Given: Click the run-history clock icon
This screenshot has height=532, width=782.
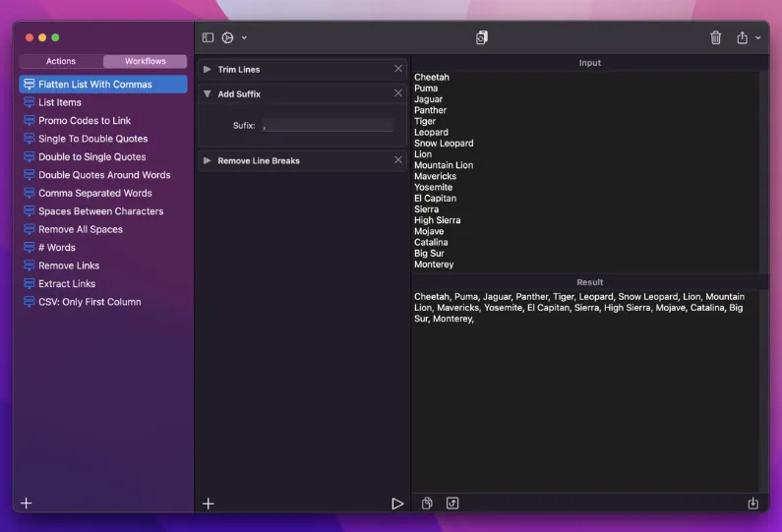Looking at the screenshot, I should (227, 37).
